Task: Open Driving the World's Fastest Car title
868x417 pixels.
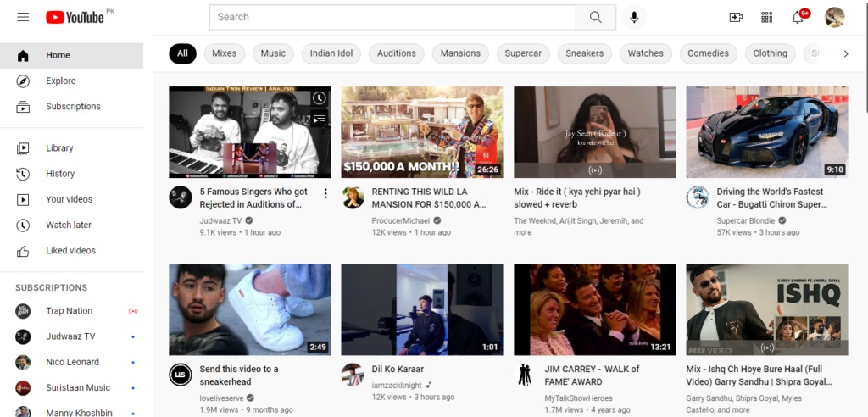Action: click(x=772, y=197)
